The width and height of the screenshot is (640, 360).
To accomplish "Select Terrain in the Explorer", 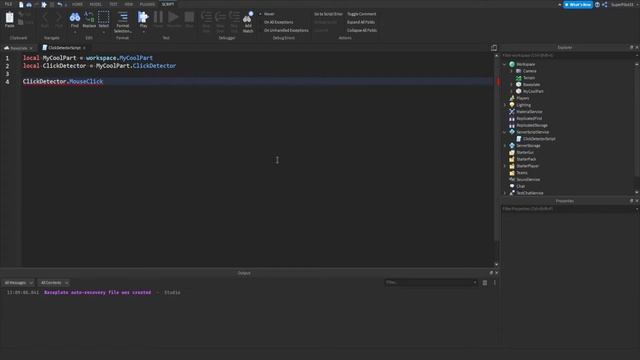I will tap(529, 78).
